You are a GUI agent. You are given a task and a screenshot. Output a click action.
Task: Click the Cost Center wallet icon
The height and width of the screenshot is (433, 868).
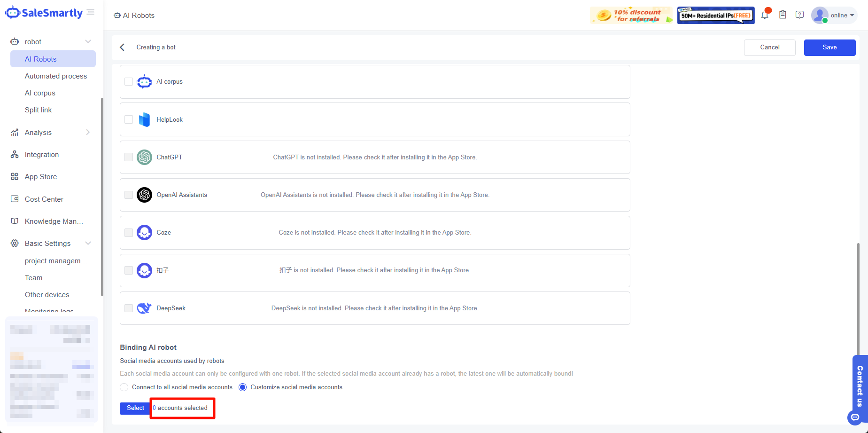15,199
